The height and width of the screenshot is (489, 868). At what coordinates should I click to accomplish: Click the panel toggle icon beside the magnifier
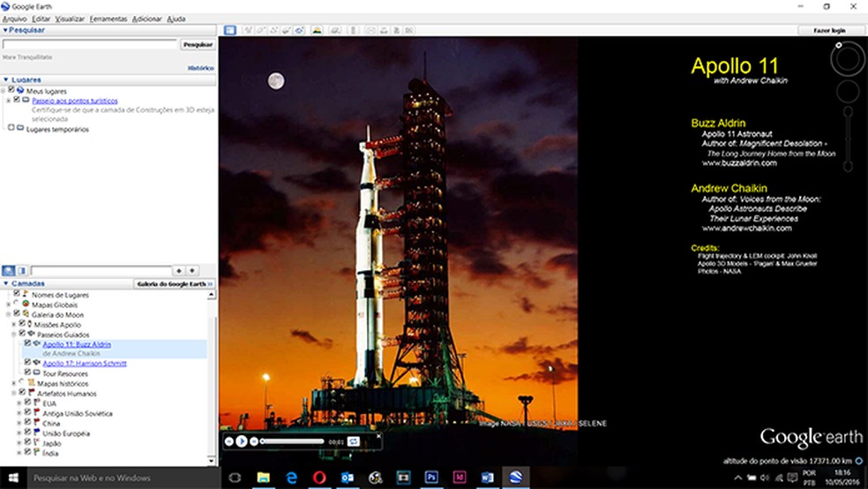pyautogui.click(x=21, y=271)
